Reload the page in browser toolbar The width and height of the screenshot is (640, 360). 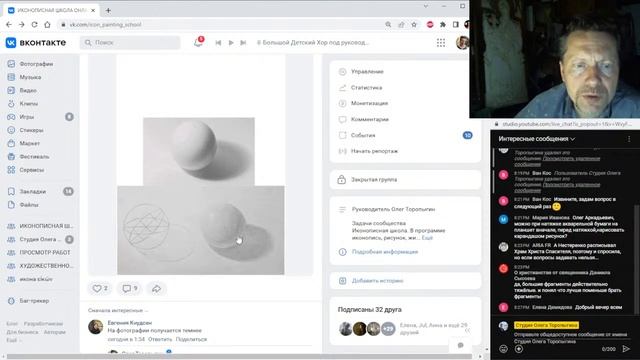tap(34, 24)
